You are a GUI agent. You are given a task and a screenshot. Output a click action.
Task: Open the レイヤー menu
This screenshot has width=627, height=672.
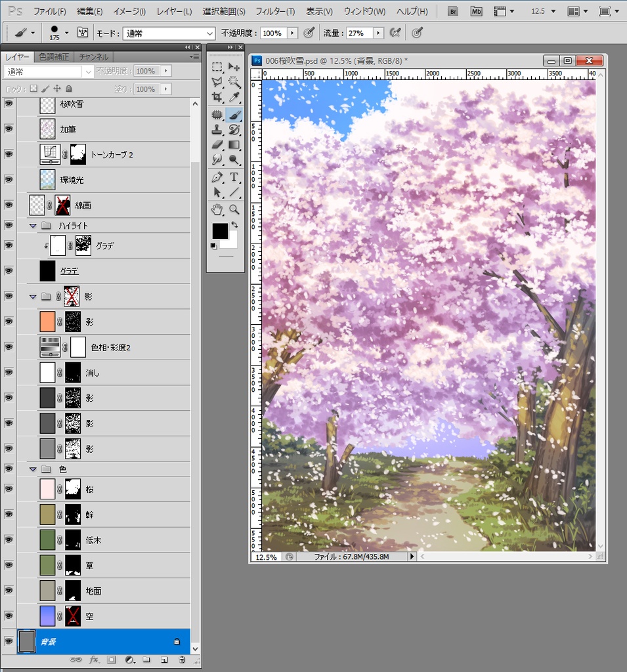point(174,12)
